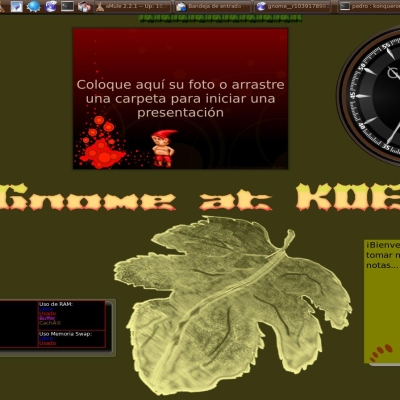Click the analog clock widget
This screenshot has height=400, width=400.
368,95
